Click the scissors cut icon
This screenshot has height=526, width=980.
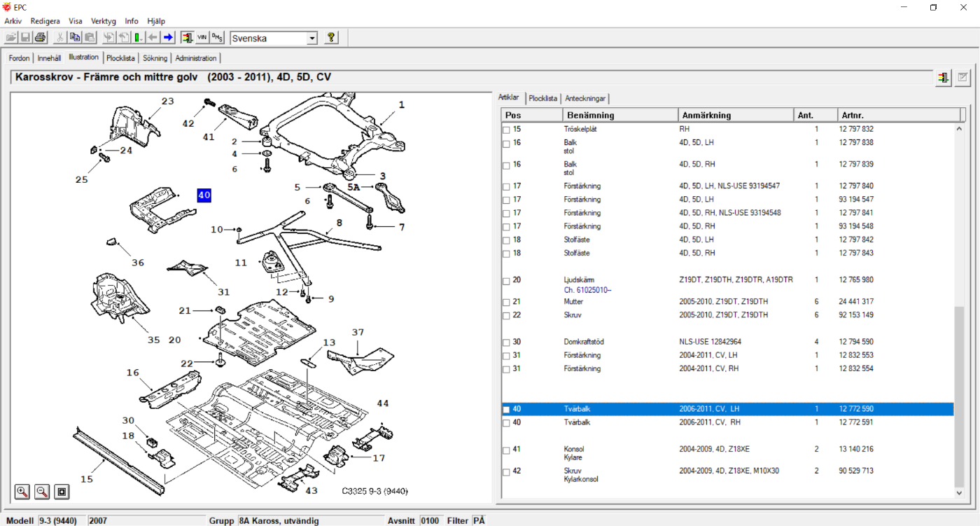60,37
